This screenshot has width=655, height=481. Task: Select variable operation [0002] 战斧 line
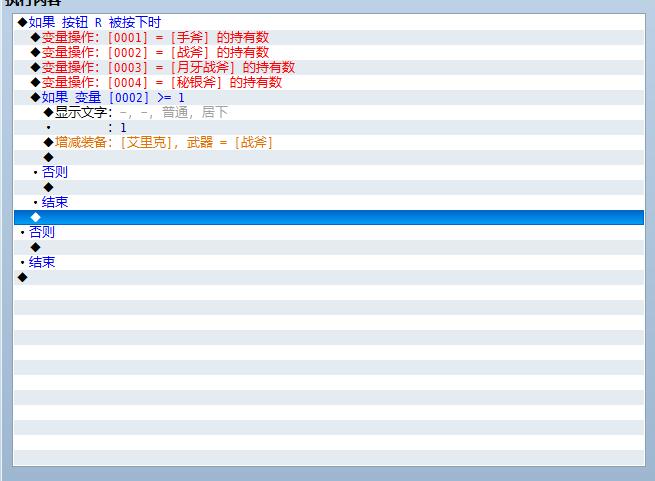(329, 53)
